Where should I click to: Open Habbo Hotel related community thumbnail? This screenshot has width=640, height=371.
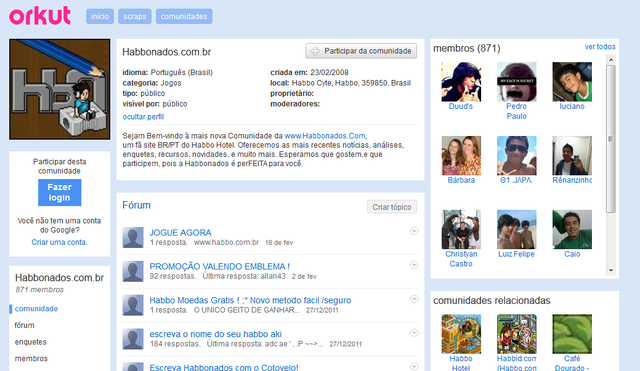[x=461, y=334]
